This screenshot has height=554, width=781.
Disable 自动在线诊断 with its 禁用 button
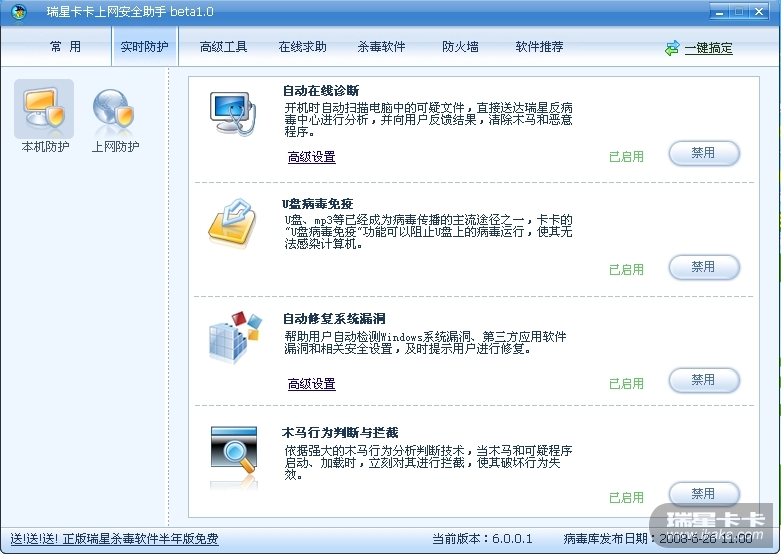[x=704, y=153]
